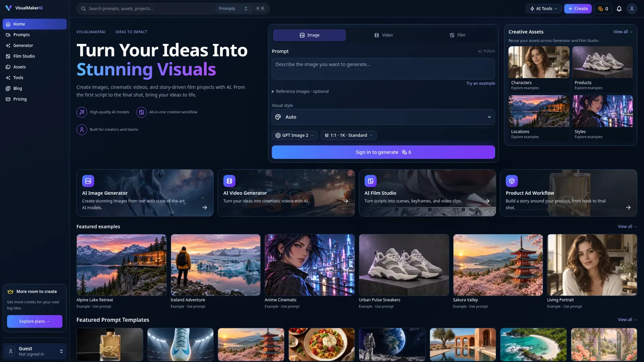The image size is (644, 362).
Task: Click the Sign in to generate button
Action: (x=383, y=152)
